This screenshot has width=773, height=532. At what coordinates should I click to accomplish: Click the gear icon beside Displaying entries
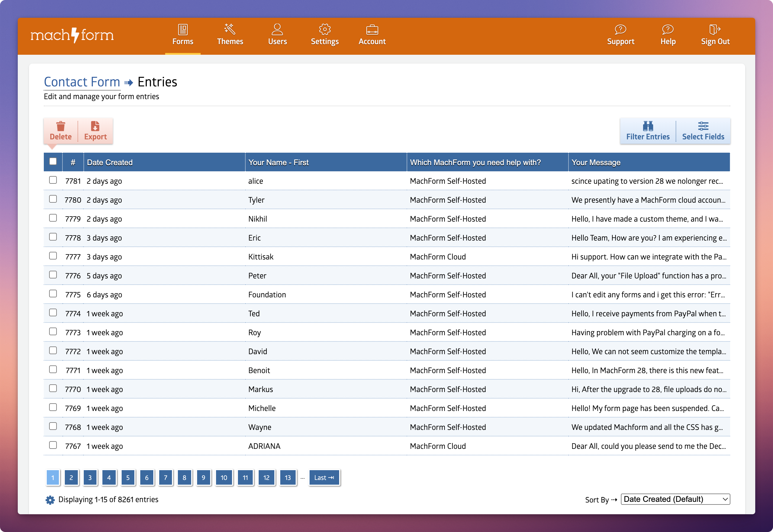tap(50, 500)
